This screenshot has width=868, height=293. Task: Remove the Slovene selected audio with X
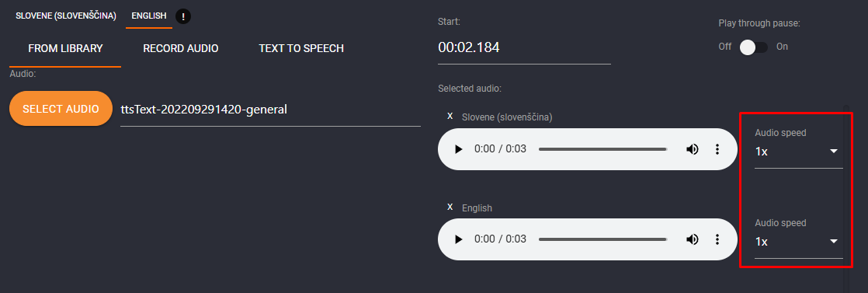(450, 117)
